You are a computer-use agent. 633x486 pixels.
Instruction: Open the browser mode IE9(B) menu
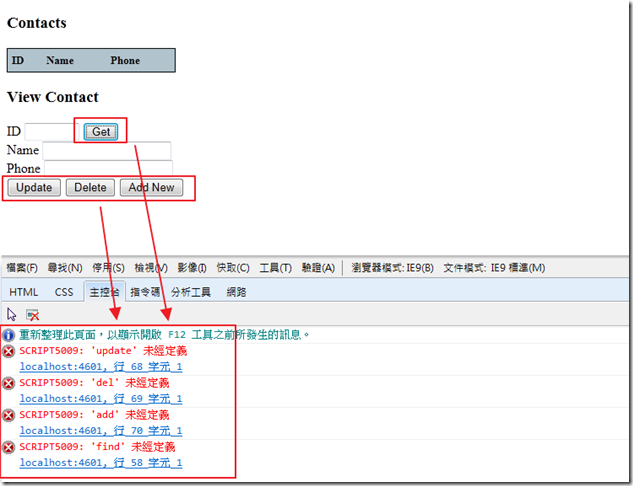click(392, 268)
